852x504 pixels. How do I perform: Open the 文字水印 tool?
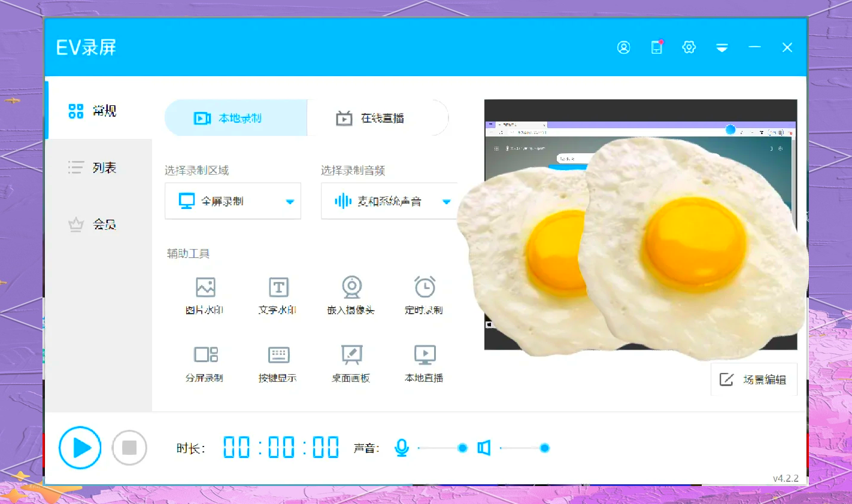point(278,296)
